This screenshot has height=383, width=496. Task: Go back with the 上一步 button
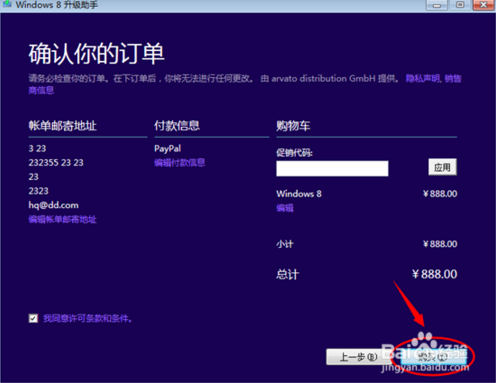[x=358, y=357]
